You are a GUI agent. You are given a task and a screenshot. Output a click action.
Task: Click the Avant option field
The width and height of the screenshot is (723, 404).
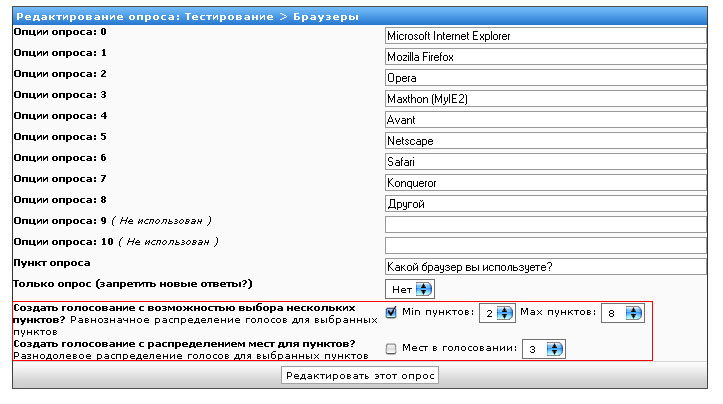(546, 120)
